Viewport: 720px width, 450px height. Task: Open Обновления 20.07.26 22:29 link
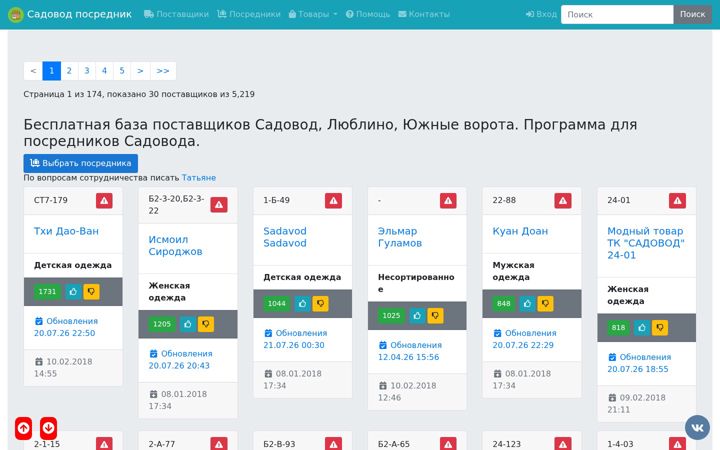pos(524,339)
